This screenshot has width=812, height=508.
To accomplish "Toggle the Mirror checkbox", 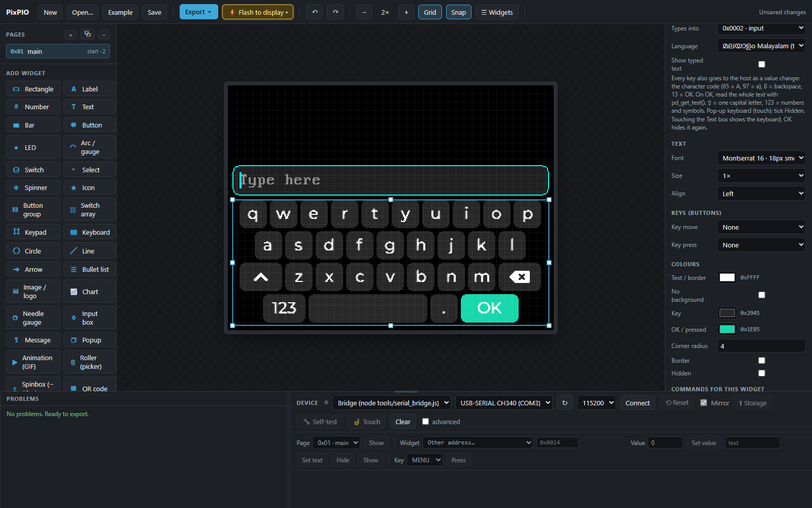I will [703, 403].
